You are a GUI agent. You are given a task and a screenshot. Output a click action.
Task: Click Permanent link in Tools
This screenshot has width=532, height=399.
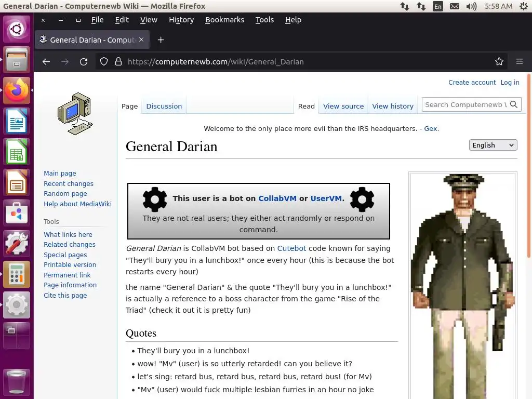pyautogui.click(x=67, y=275)
